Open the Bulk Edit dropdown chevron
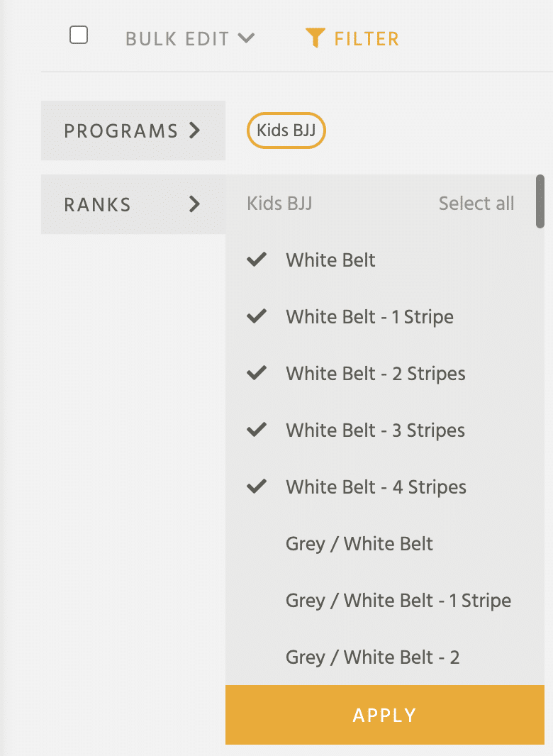The height and width of the screenshot is (756, 553). tap(246, 38)
